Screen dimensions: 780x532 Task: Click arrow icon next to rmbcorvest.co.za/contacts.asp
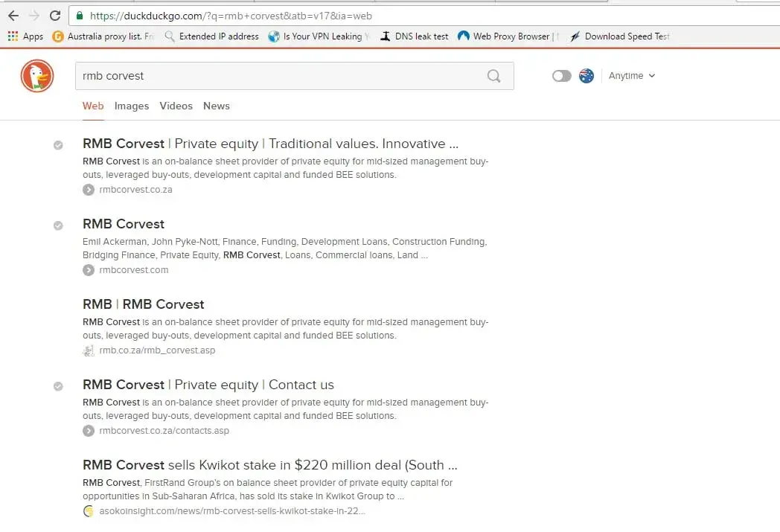tap(89, 431)
